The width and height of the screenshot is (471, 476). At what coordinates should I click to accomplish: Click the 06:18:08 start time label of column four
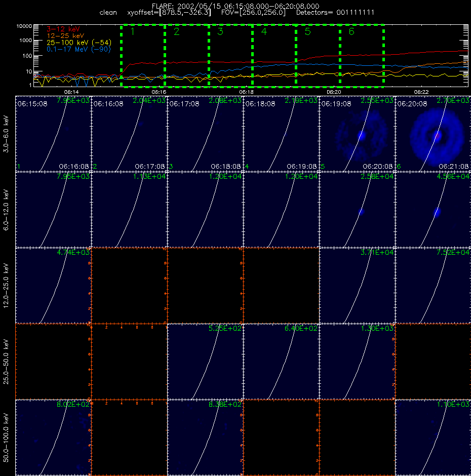tap(260, 104)
